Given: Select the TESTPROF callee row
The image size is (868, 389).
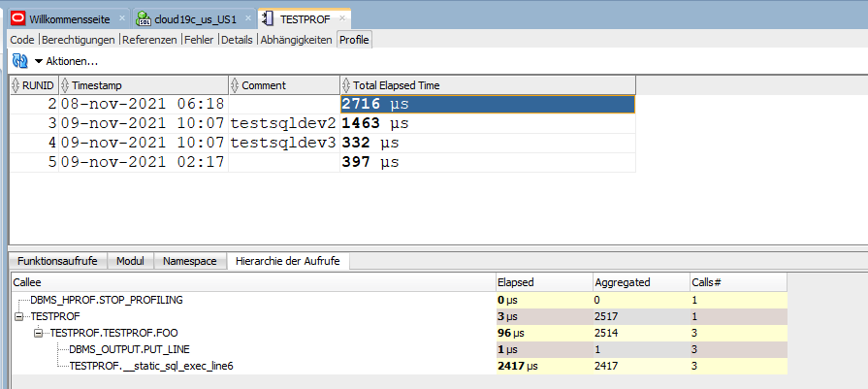Looking at the screenshot, I should pyautogui.click(x=55, y=316).
